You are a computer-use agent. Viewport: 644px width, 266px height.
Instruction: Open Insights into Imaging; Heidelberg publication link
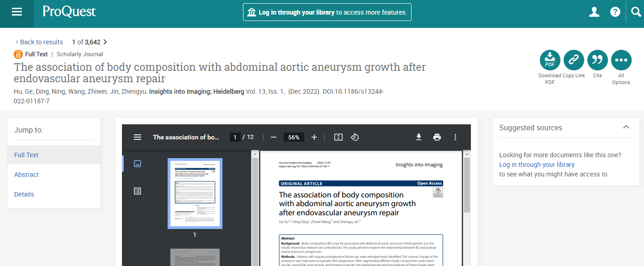(x=197, y=91)
